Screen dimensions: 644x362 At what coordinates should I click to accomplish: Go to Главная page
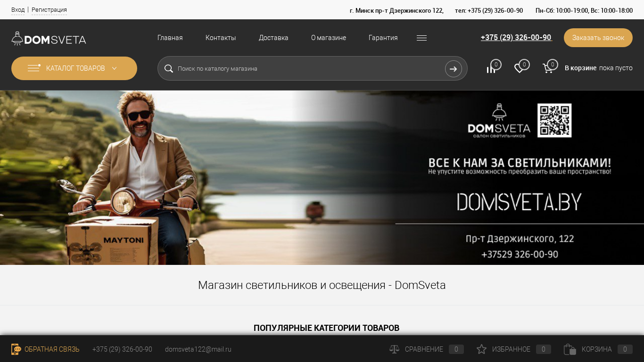170,38
